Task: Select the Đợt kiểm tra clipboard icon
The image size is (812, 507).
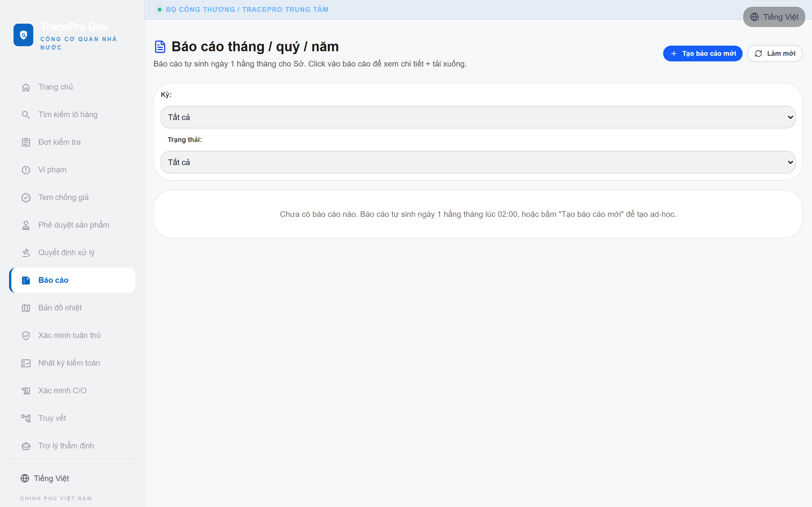Action: (26, 142)
